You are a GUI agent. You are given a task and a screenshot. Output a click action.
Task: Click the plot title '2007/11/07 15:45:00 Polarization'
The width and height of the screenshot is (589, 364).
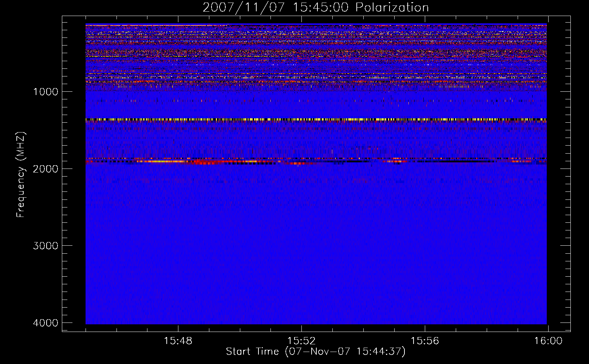(316, 8)
